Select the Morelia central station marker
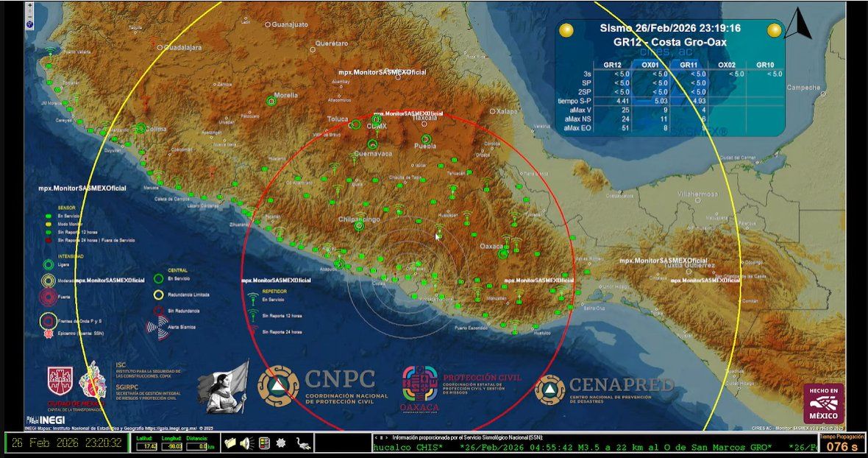The width and height of the screenshot is (868, 458). [271, 101]
